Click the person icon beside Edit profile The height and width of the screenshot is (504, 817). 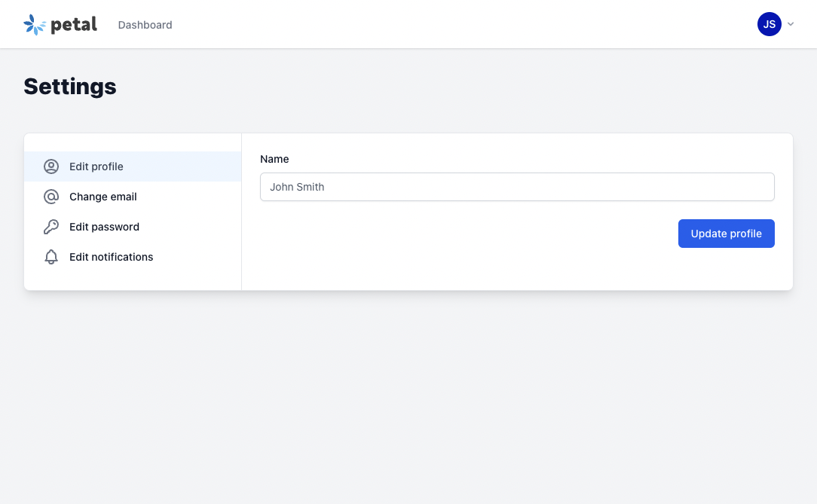point(51,166)
